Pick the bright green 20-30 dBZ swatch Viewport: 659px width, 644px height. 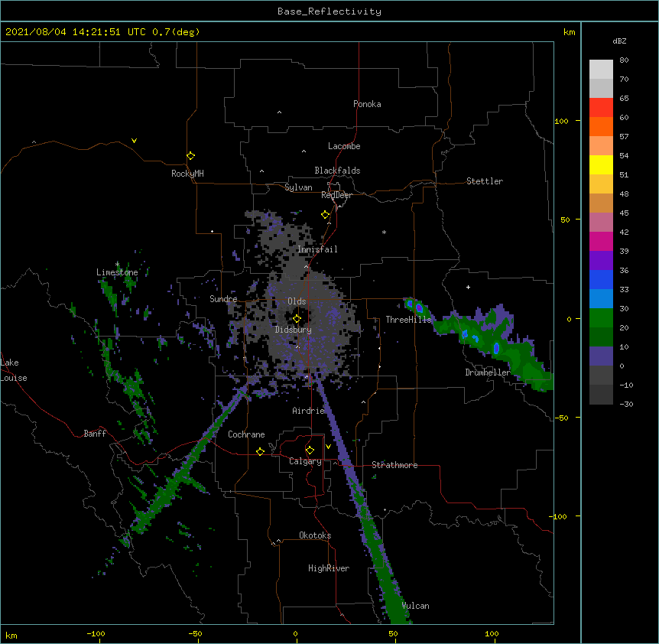click(601, 318)
